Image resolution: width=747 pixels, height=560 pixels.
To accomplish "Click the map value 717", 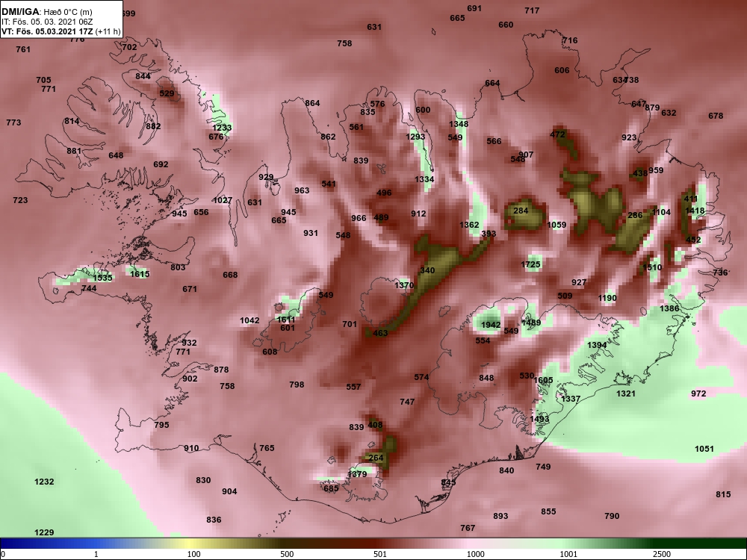I will pos(532,10).
